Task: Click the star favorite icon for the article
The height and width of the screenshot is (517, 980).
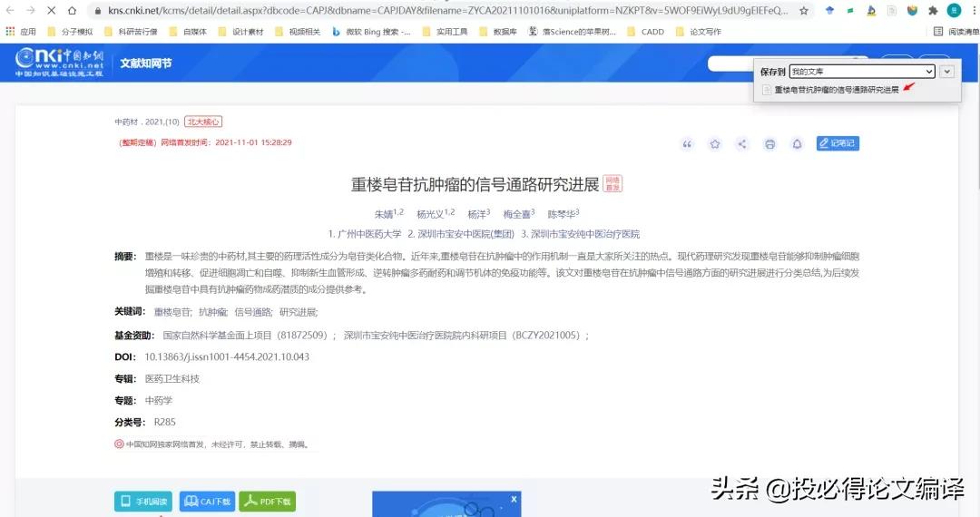Action: tap(714, 144)
